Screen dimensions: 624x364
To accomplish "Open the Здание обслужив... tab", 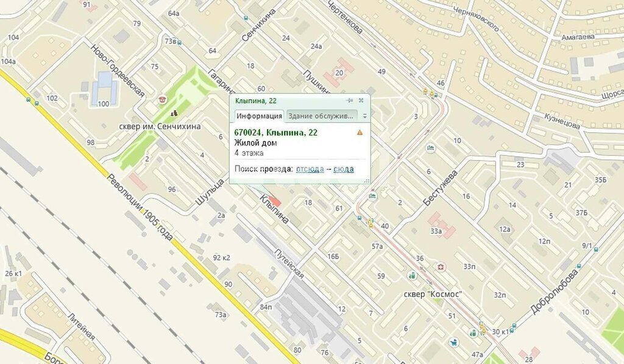I will coord(321,116).
